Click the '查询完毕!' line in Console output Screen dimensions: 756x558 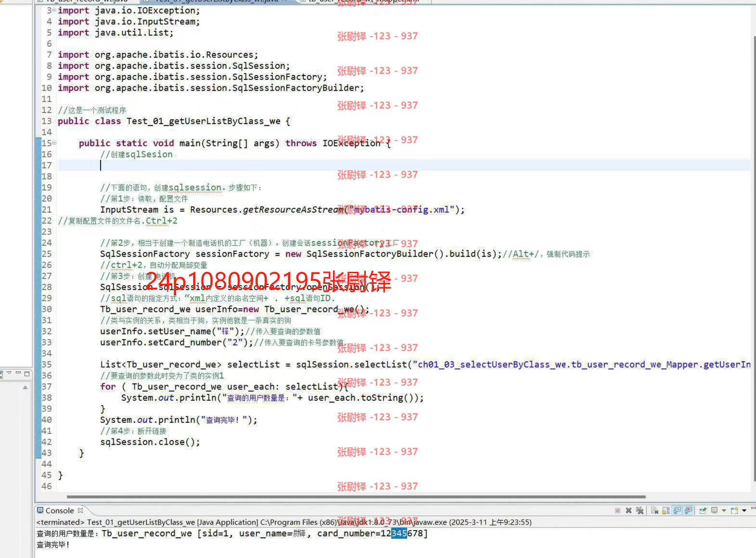coord(53,545)
